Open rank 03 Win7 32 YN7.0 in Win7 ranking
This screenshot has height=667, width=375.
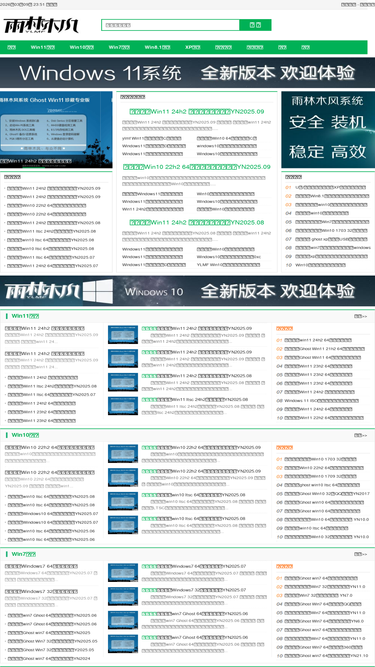tap(318, 596)
